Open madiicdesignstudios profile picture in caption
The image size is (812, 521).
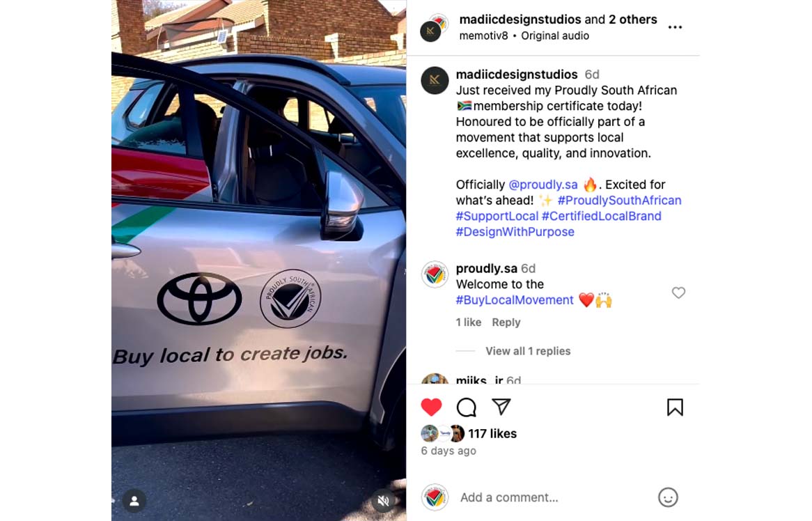[x=435, y=80]
